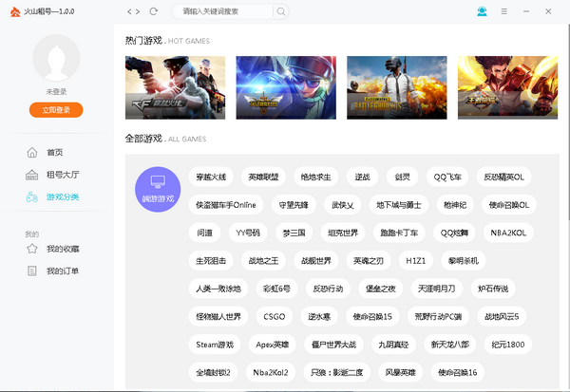Select the Steam游戏 tag
This screenshot has height=392, width=570.
coord(214,344)
